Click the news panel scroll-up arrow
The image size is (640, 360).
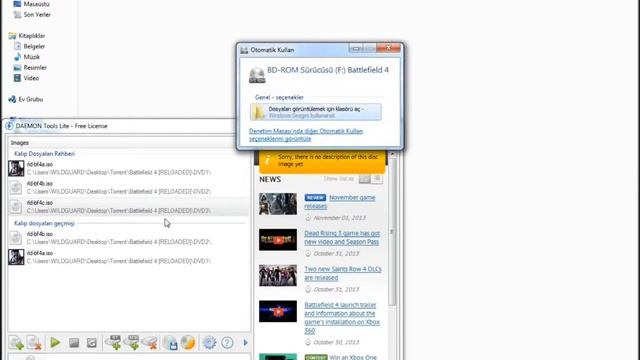392,155
